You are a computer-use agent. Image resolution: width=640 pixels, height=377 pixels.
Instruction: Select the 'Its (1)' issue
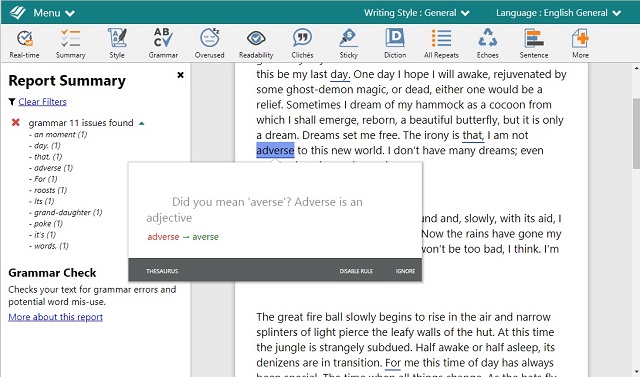tap(41, 201)
